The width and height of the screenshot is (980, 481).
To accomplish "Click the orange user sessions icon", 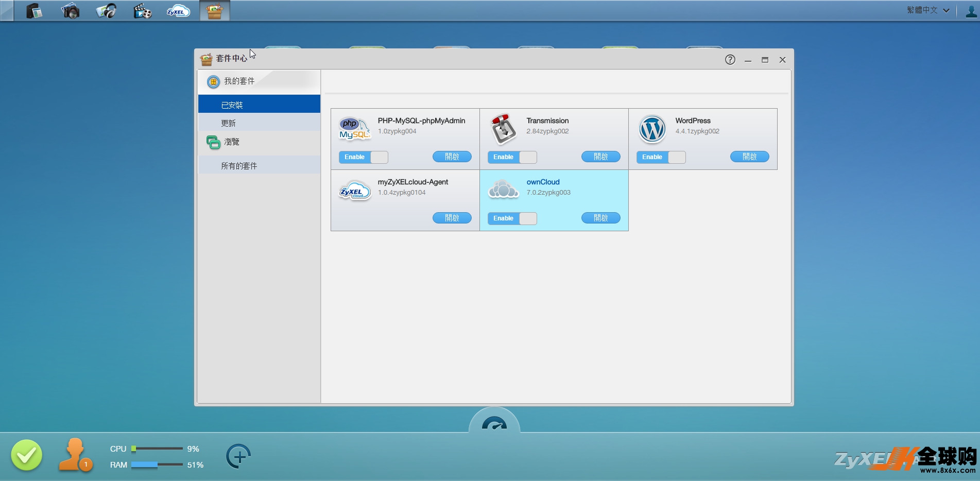I will click(x=75, y=455).
